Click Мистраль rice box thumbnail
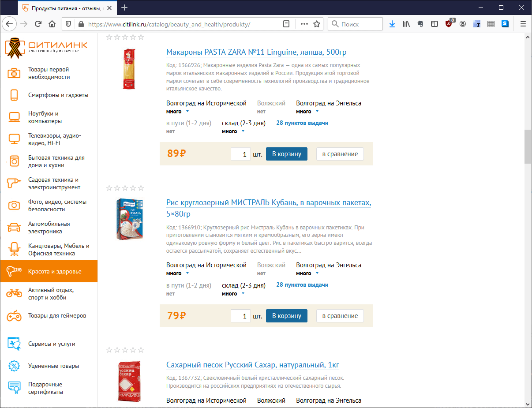The height and width of the screenshot is (408, 532). click(x=129, y=219)
